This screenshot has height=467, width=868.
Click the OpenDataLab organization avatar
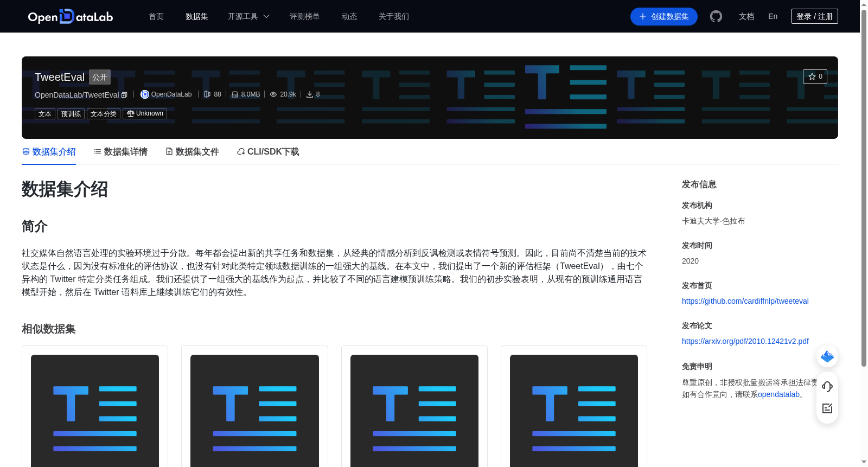(145, 94)
